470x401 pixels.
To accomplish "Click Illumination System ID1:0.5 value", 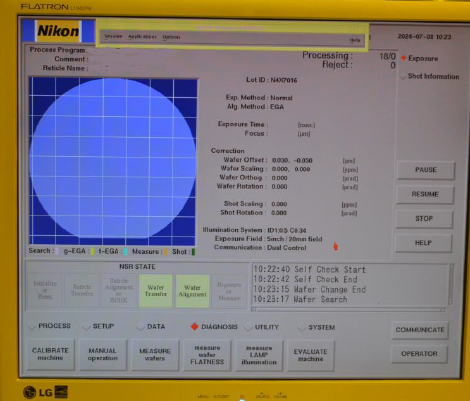I will (287, 230).
